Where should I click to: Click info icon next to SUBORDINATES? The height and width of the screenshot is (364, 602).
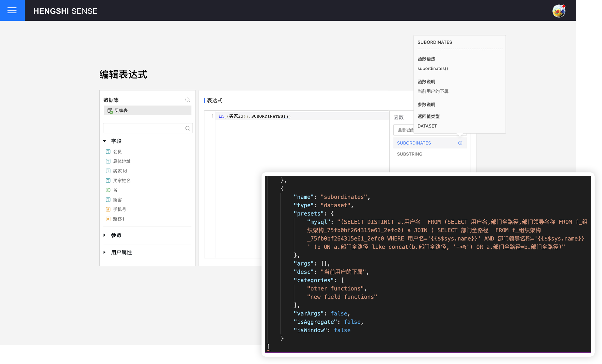tap(460, 143)
